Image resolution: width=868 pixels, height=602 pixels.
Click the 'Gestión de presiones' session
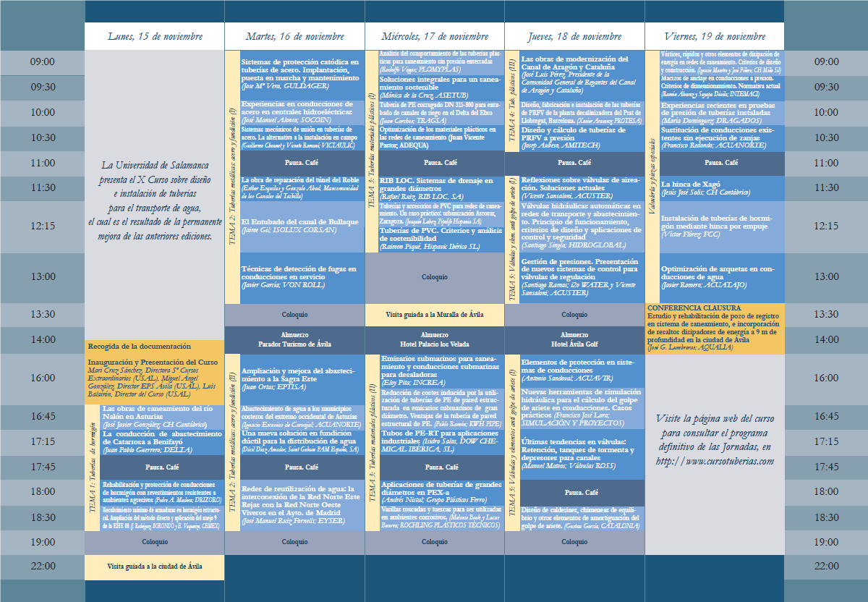point(582,278)
